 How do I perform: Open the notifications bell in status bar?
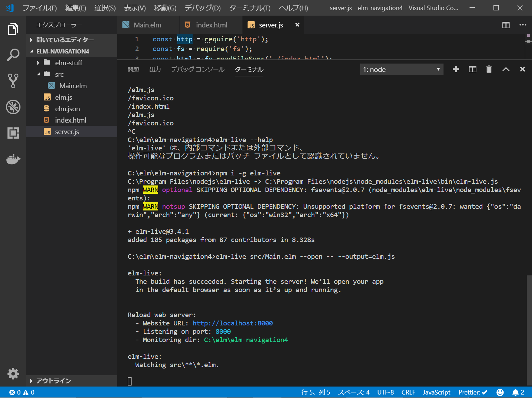[x=515, y=392]
